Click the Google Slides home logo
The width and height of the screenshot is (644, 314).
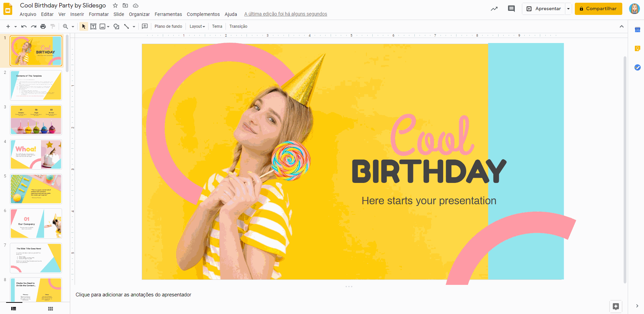pos(8,9)
